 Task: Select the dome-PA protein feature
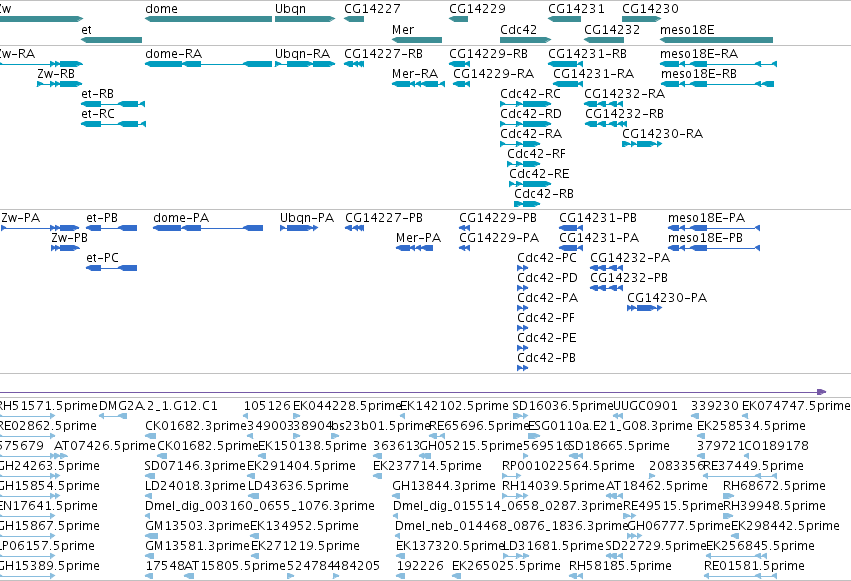208,228
